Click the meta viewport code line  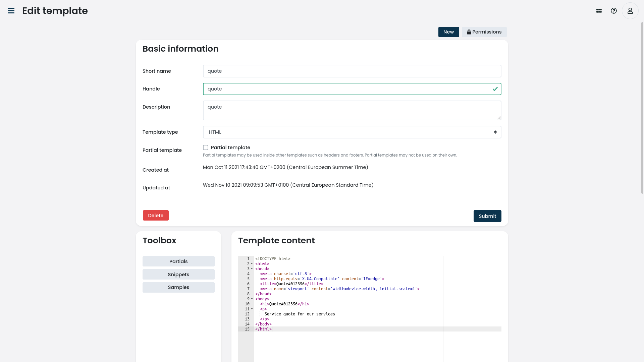339,289
